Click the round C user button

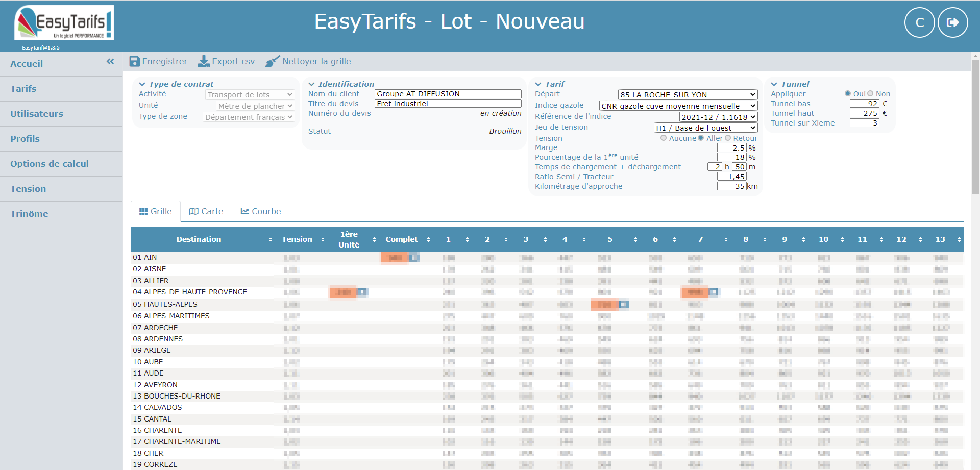(919, 22)
